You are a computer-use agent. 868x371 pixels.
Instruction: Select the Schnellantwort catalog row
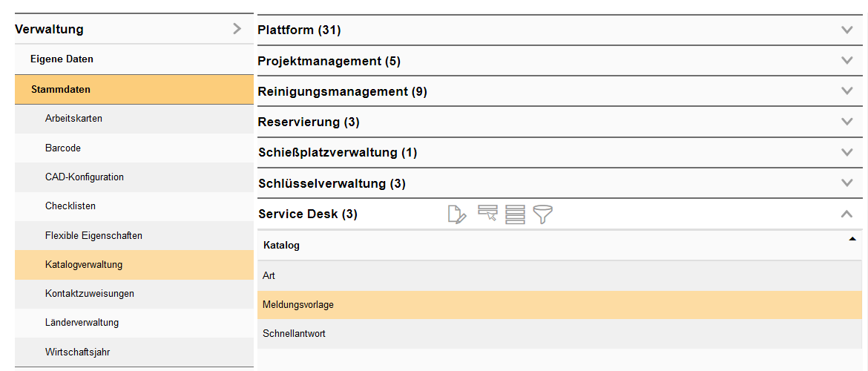click(294, 334)
